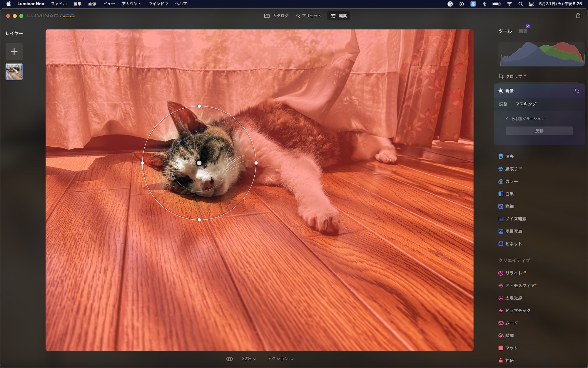Screen dimensions: 588x368
Task: Select the カラー (Color) tool
Action: [x=511, y=182]
